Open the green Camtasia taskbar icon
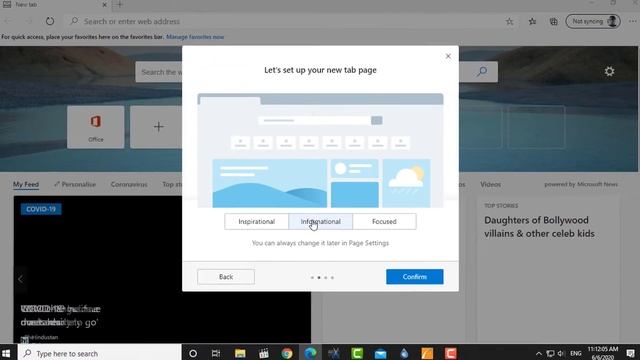Viewport: 640px width, 360px height. 357,353
